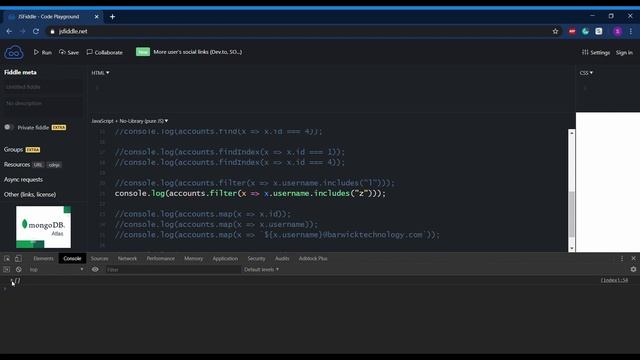
Task: Click the JavaScript editor scrollbar thumb
Action: coord(571,214)
